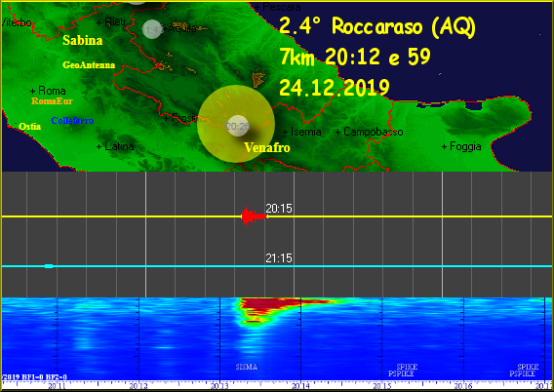
Task: Click the Viterbo city label
Action: pos(17,22)
